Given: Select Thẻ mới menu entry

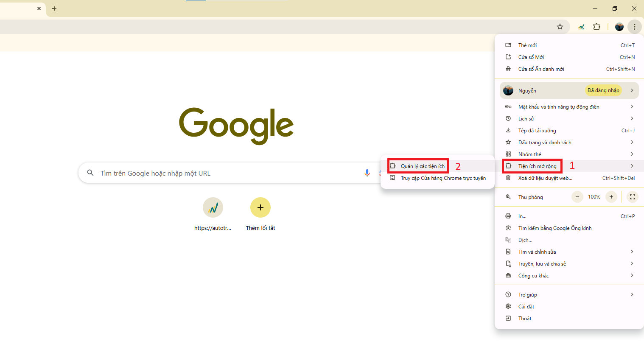Looking at the screenshot, I should (x=569, y=45).
